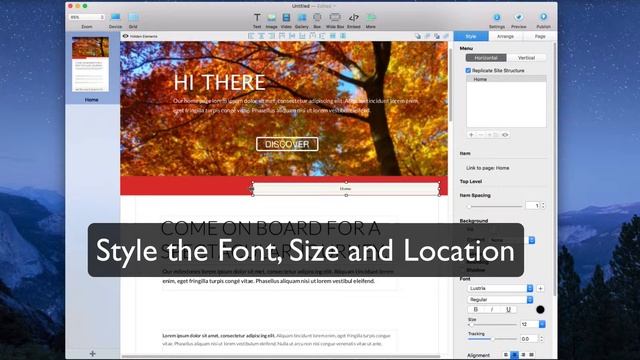Screen dimensions: 640x360
Task: Add a Wide Box element
Action: pos(335,20)
